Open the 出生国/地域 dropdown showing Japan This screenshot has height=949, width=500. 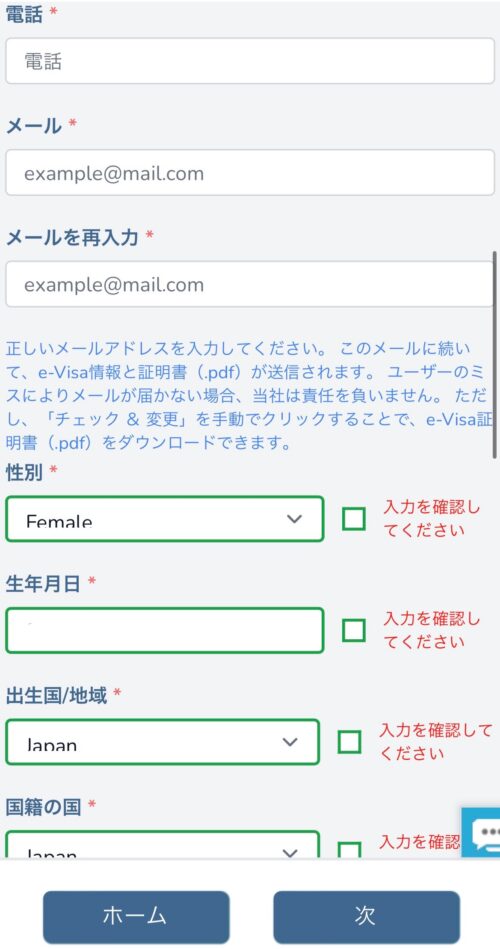coord(162,741)
